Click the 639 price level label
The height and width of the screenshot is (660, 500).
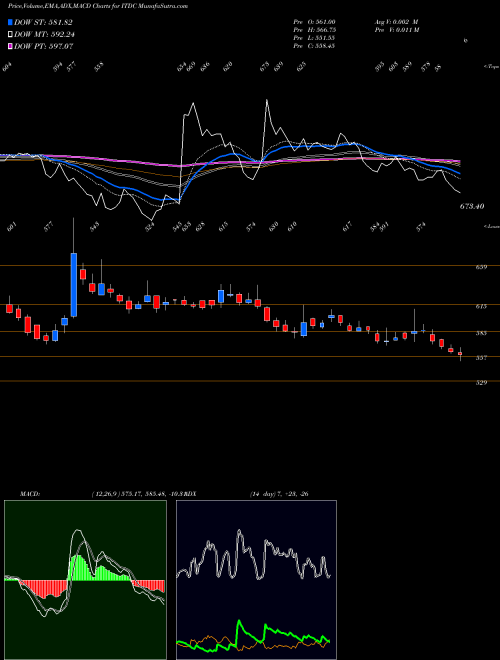point(481,266)
